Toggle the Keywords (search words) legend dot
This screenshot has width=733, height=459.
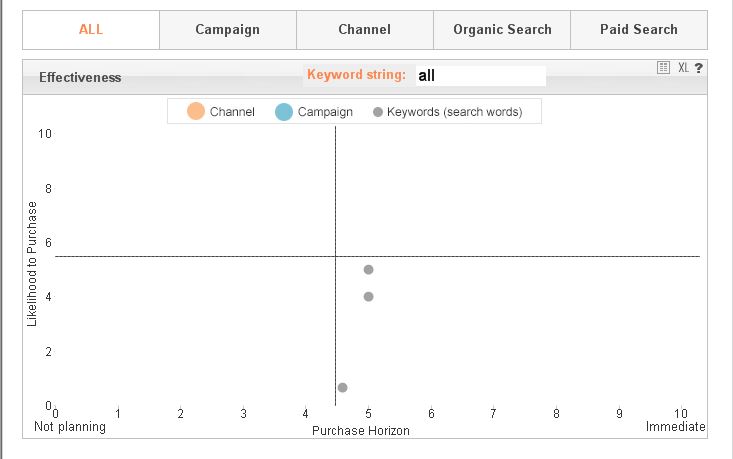377,112
